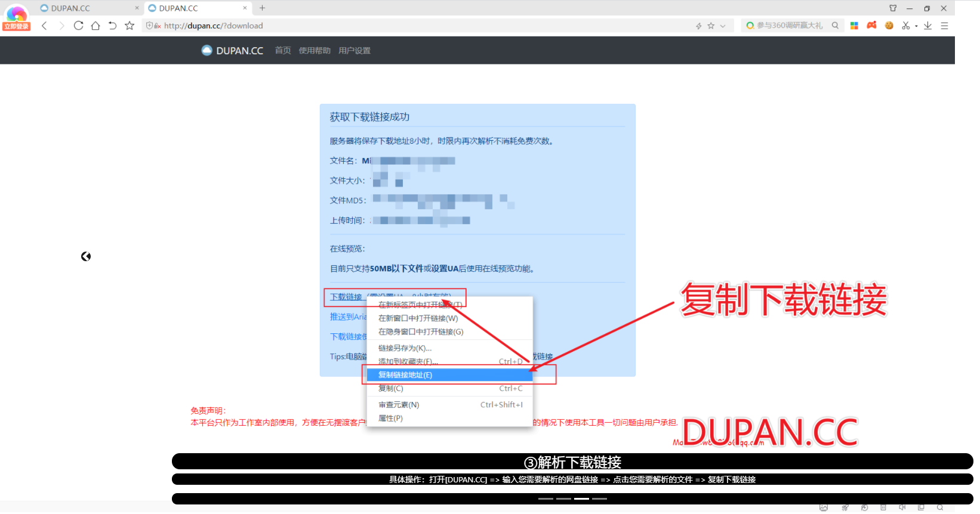Open the 首页 nav link
980x514 pixels.
[x=283, y=51]
